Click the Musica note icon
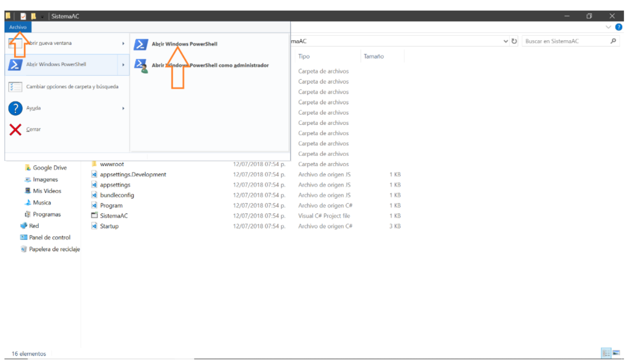This screenshot has height=364, width=641. [x=28, y=203]
